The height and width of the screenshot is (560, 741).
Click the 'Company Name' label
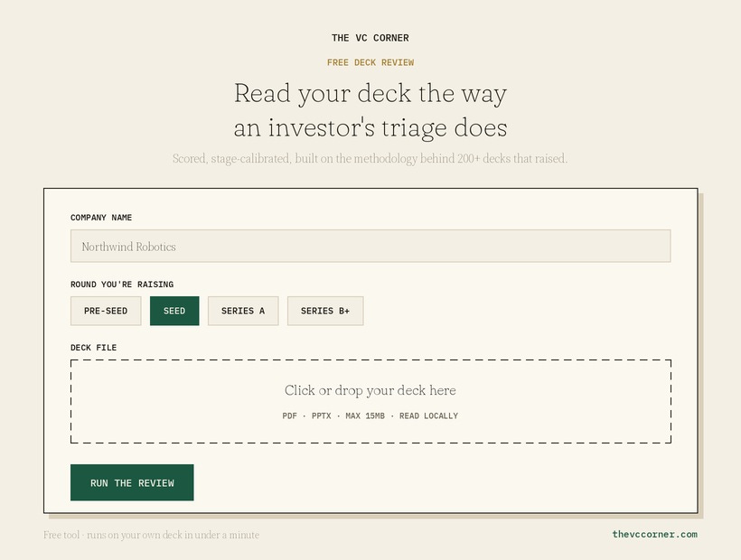point(101,217)
